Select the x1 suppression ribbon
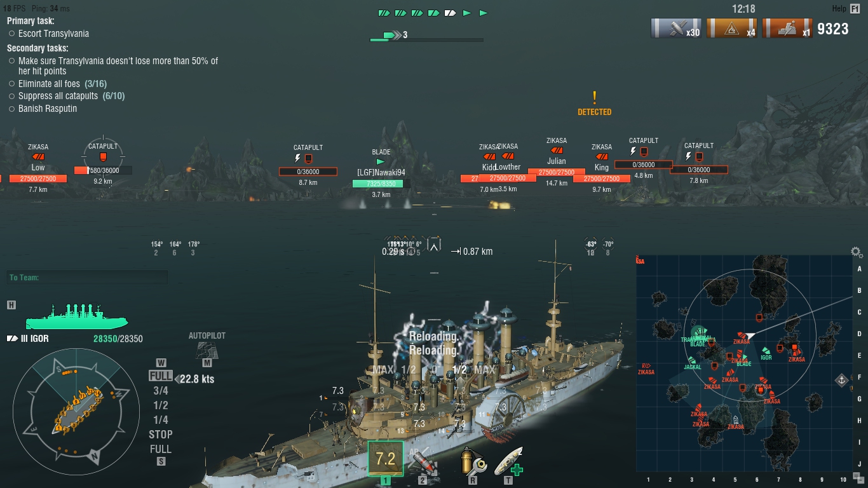868x488 pixels. (x=787, y=29)
